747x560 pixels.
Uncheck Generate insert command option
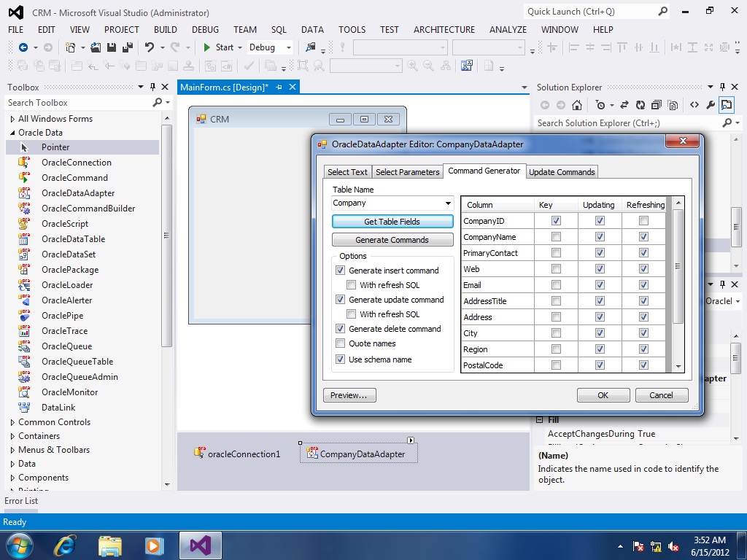pos(340,271)
